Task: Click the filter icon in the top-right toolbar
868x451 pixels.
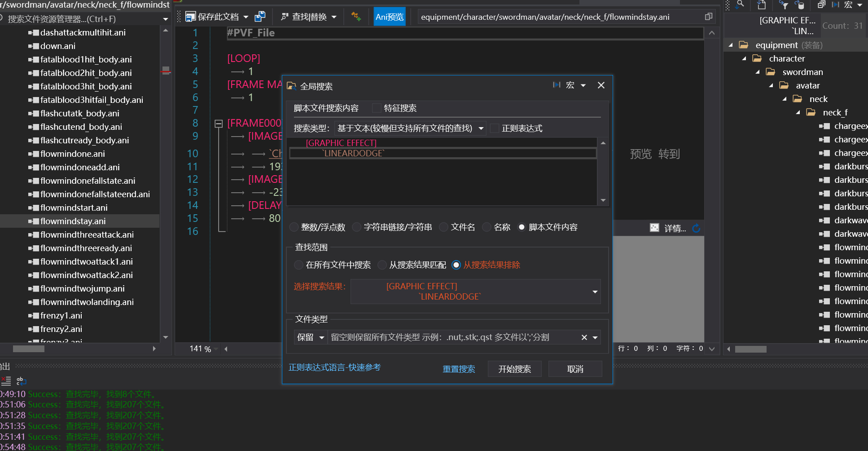Action: tap(784, 6)
